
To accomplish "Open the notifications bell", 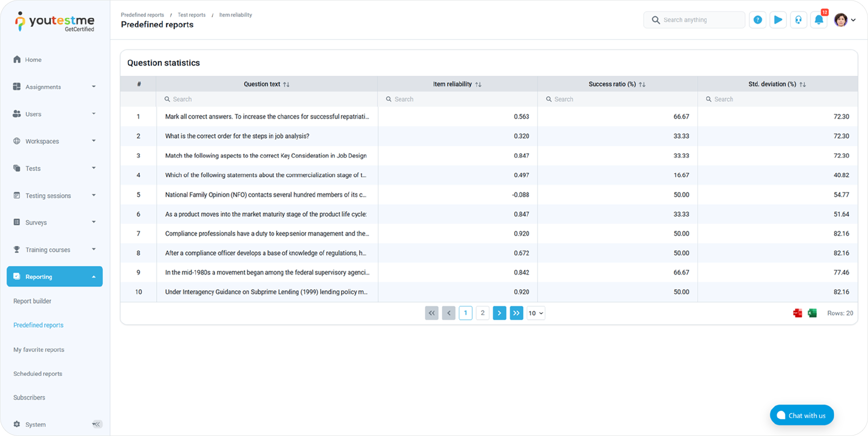I will click(819, 20).
